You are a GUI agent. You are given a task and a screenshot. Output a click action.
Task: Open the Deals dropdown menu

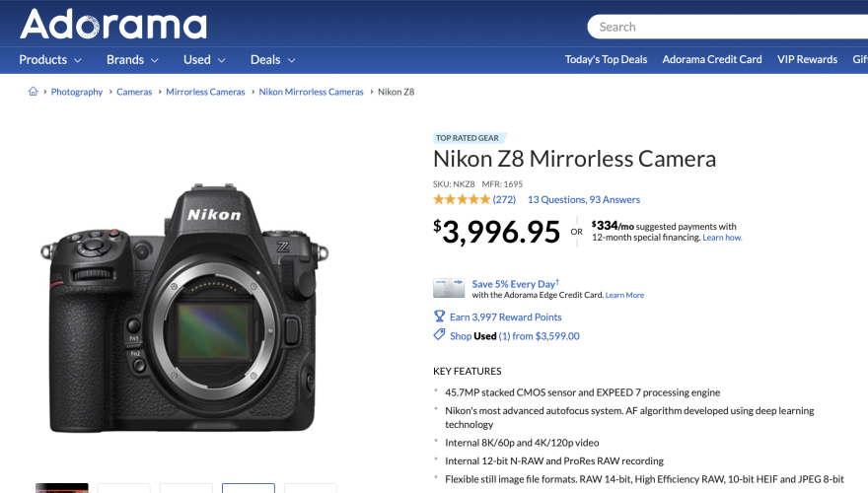click(273, 60)
